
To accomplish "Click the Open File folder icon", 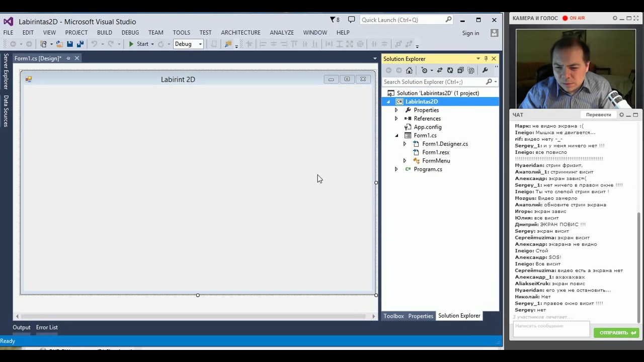I will click(59, 44).
